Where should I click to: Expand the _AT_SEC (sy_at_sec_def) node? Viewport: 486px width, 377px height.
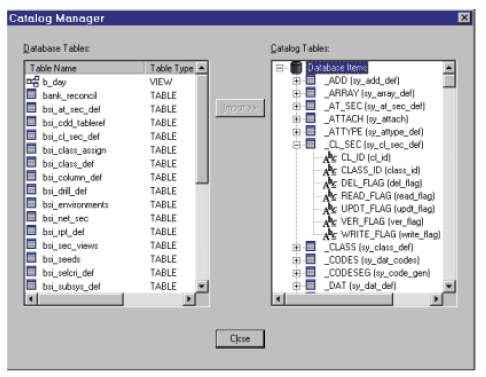point(296,106)
